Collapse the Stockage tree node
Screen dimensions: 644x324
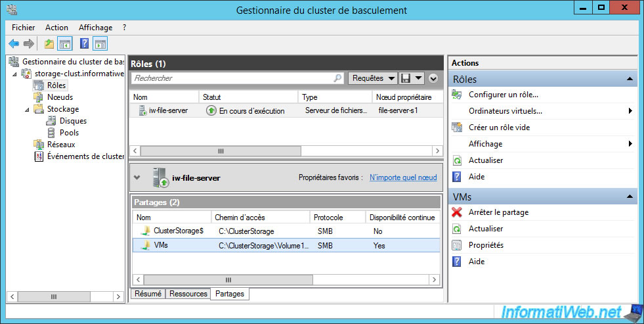(27, 109)
